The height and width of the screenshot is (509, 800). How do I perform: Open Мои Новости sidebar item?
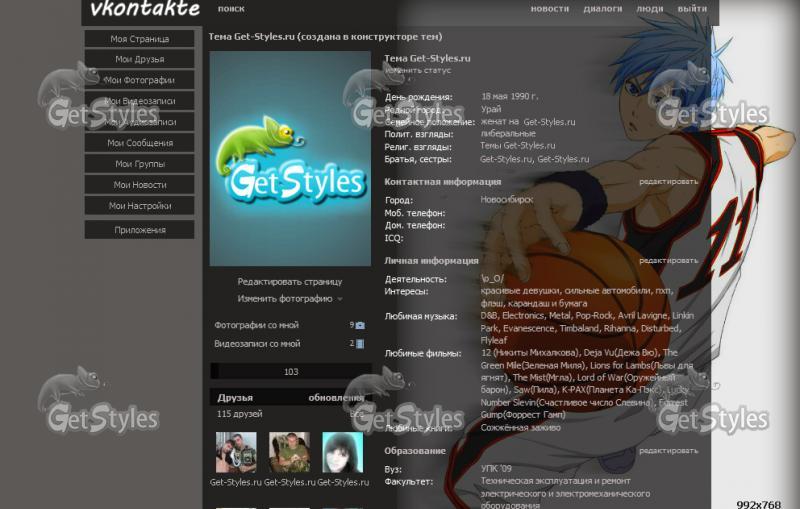click(x=139, y=185)
